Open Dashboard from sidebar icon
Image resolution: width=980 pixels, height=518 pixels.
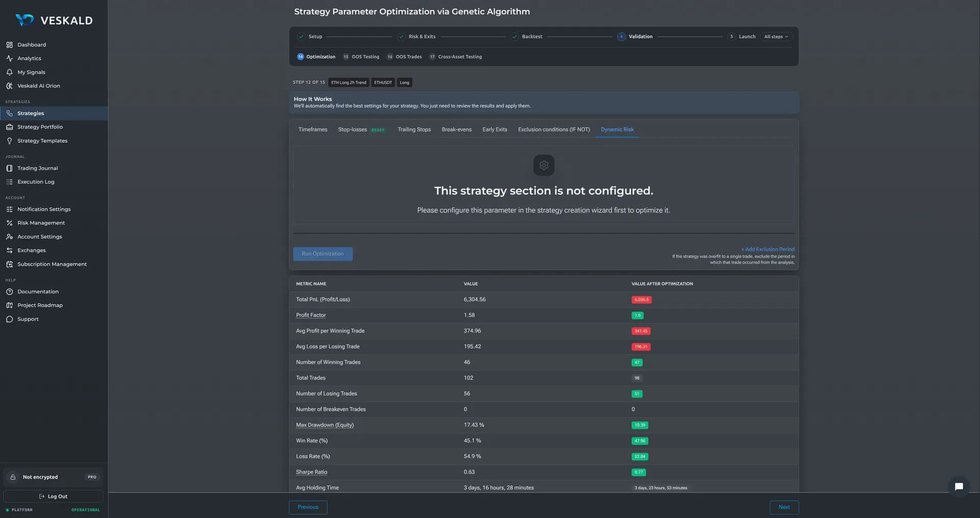pyautogui.click(x=9, y=45)
